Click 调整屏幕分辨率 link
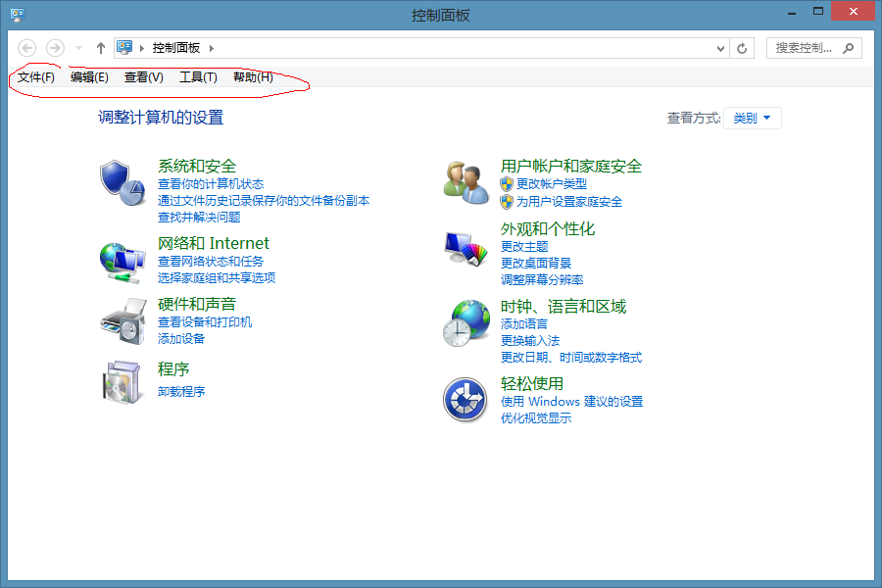This screenshot has width=882, height=588. pyautogui.click(x=542, y=279)
